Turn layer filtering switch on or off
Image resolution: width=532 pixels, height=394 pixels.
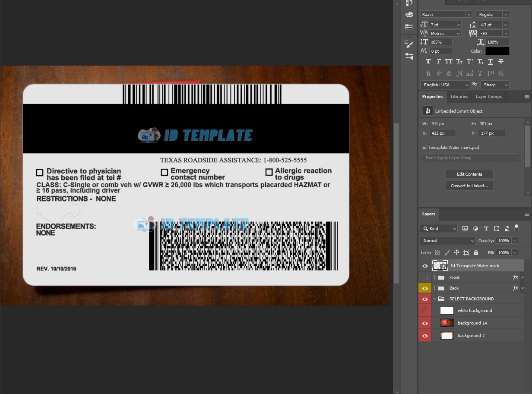click(516, 228)
